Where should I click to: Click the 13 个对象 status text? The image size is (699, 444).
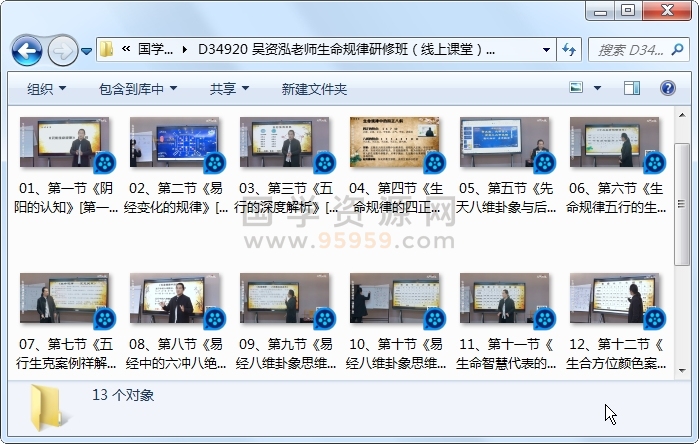(123, 395)
